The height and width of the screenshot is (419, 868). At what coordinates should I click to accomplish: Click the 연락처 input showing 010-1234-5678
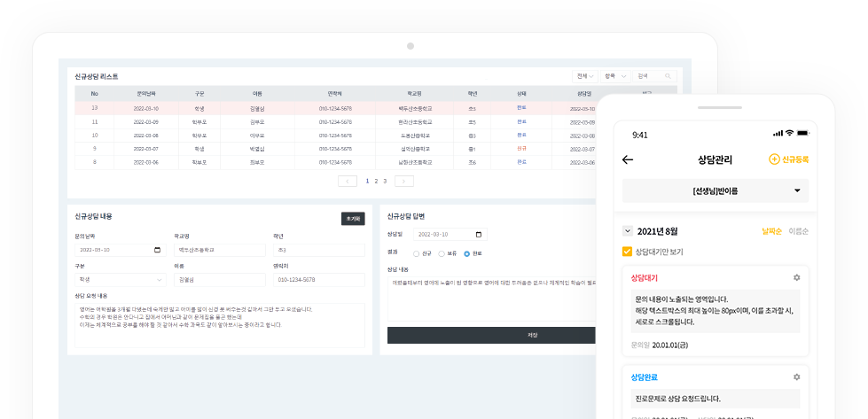[319, 280]
